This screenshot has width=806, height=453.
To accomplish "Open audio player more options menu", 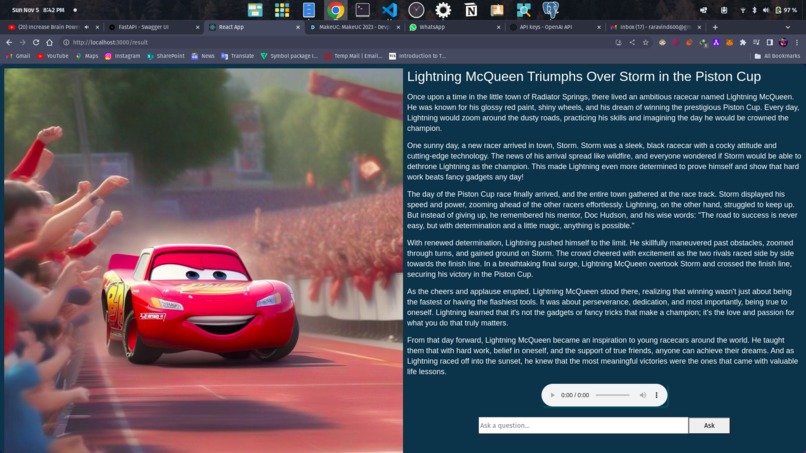I will pos(656,395).
